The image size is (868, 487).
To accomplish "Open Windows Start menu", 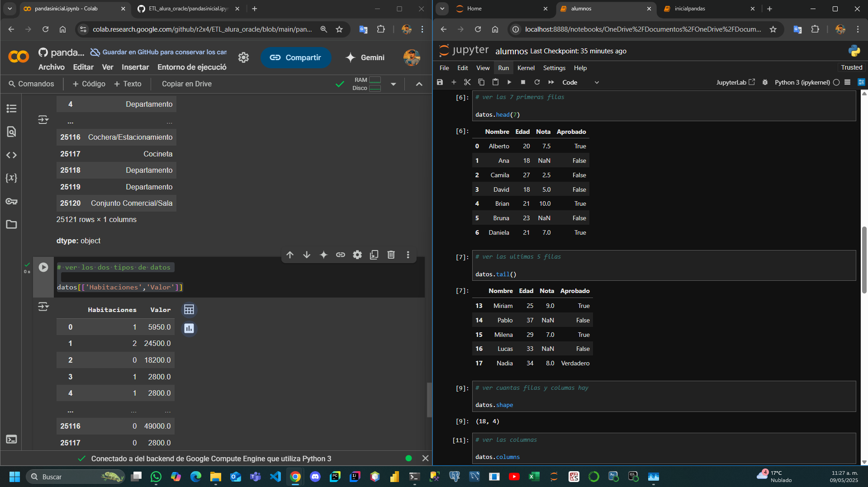I will pyautogui.click(x=14, y=477).
